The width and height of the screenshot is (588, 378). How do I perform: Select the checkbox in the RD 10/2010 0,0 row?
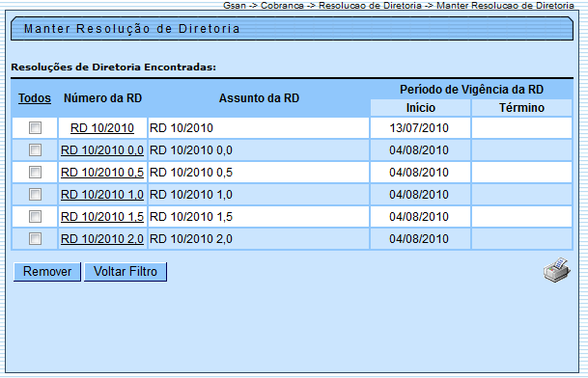click(x=36, y=149)
